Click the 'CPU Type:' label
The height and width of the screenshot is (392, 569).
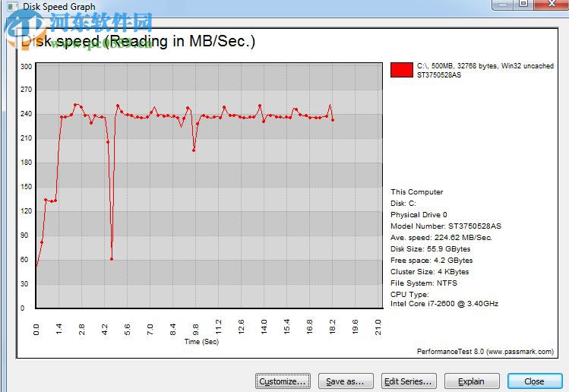tap(409, 294)
